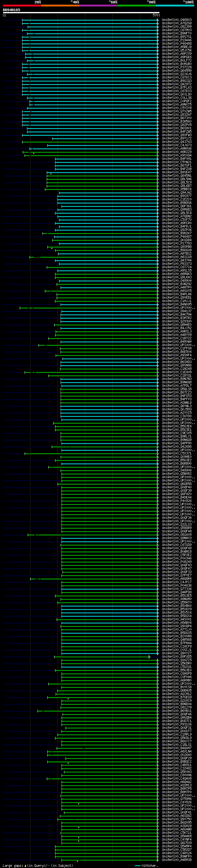This screenshot has height=868, width=197.
Task: Click the cyan ~100% identity legend segment
Action: [175, 6]
